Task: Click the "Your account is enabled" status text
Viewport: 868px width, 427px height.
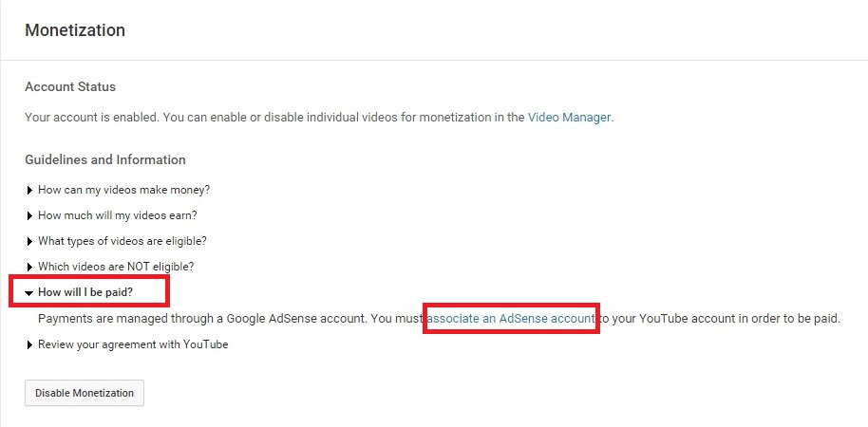Action: (319, 118)
